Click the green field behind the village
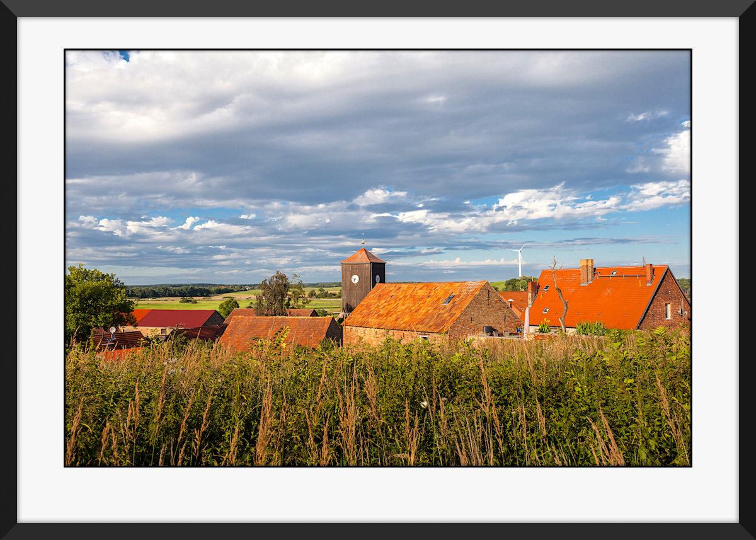The height and width of the screenshot is (540, 756). 189,304
